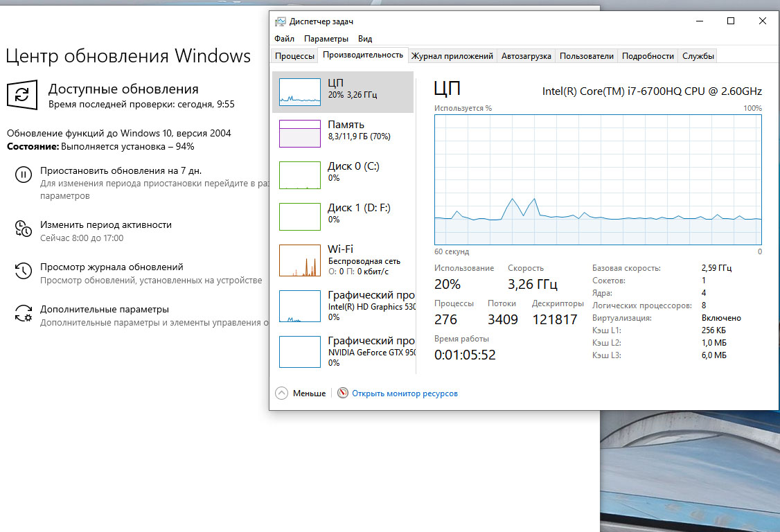Switch to the Пользователи tab
The width and height of the screenshot is (780, 532).
(587, 55)
